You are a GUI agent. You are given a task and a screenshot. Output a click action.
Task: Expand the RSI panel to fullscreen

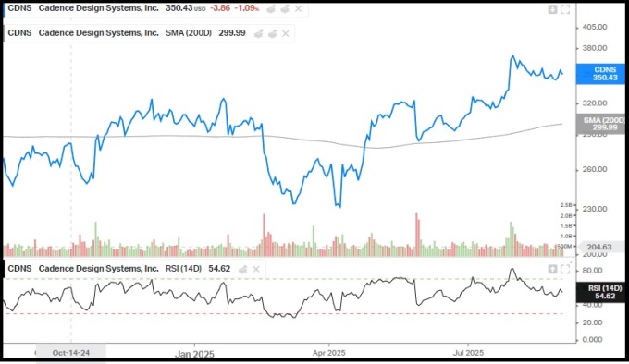click(x=565, y=269)
